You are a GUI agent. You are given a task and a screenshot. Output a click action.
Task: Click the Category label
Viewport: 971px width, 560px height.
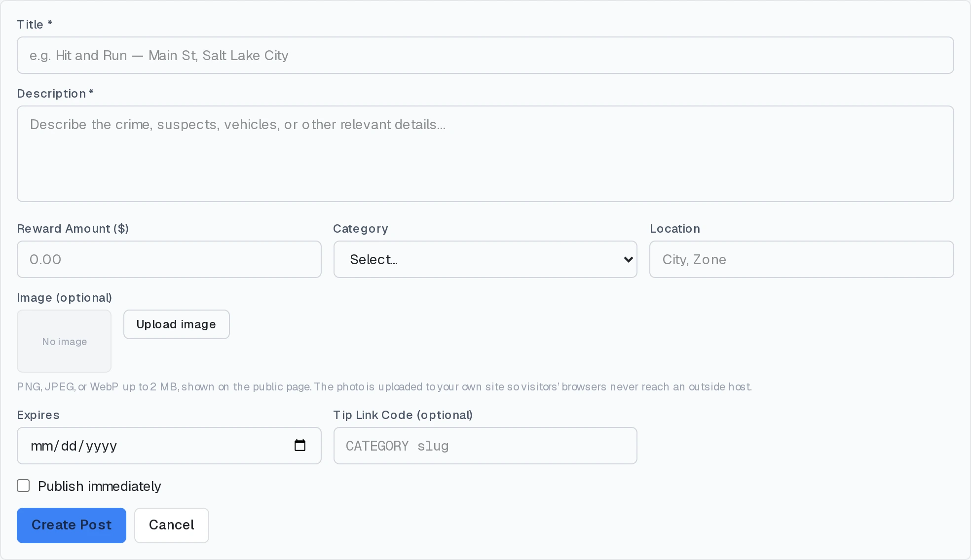[361, 229]
